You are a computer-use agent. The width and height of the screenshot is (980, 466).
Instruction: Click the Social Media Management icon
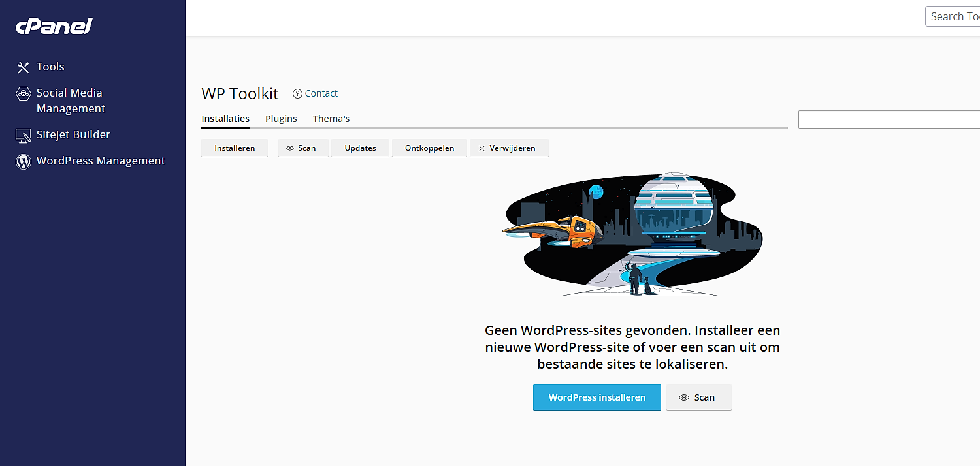tap(24, 93)
